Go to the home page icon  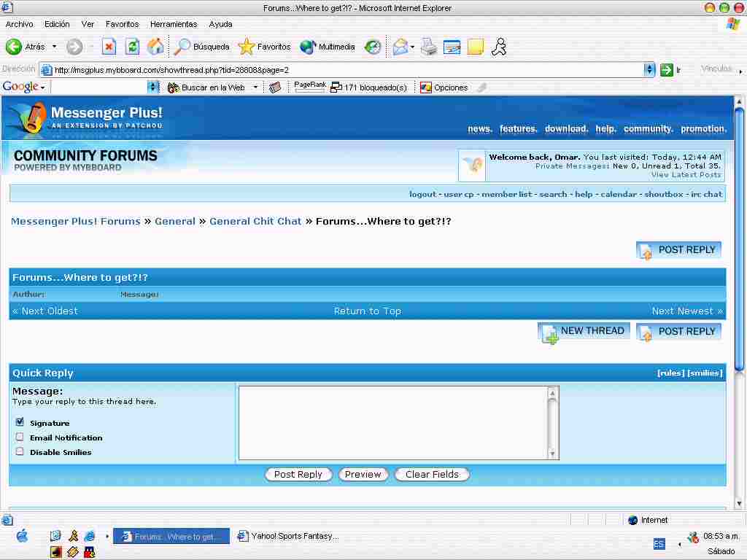click(x=155, y=47)
